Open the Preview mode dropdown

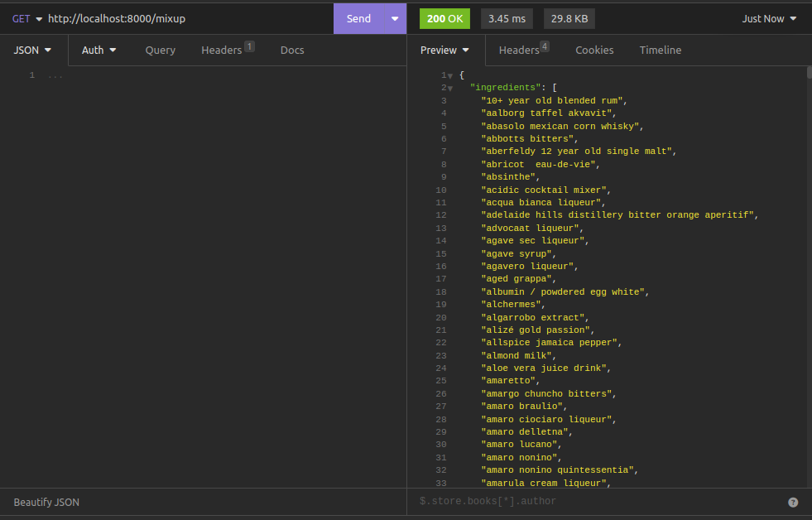click(444, 50)
